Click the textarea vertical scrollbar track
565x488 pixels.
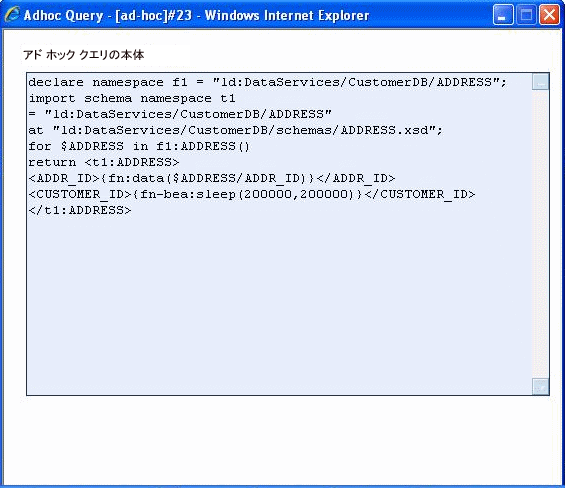(x=540, y=234)
